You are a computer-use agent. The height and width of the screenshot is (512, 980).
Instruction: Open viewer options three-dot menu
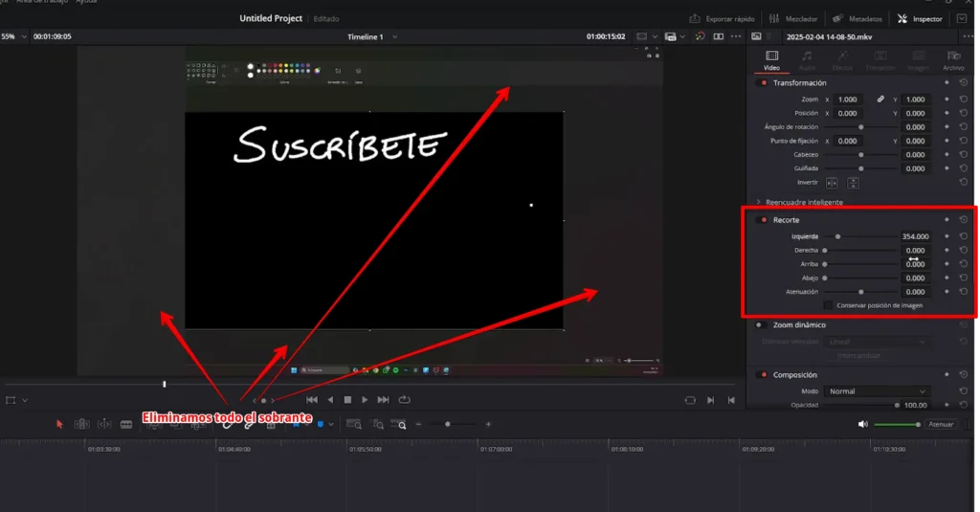736,37
